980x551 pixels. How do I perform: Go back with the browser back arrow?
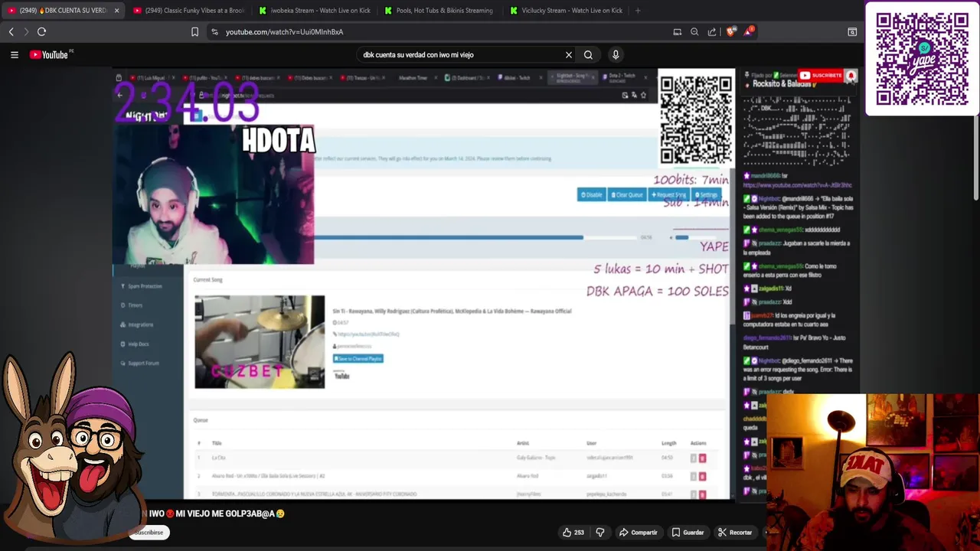11,31
